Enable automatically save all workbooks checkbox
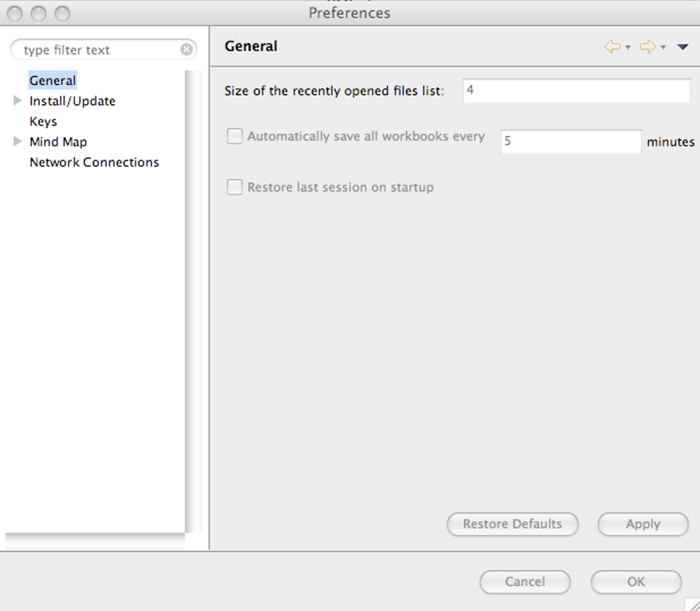 [x=235, y=136]
